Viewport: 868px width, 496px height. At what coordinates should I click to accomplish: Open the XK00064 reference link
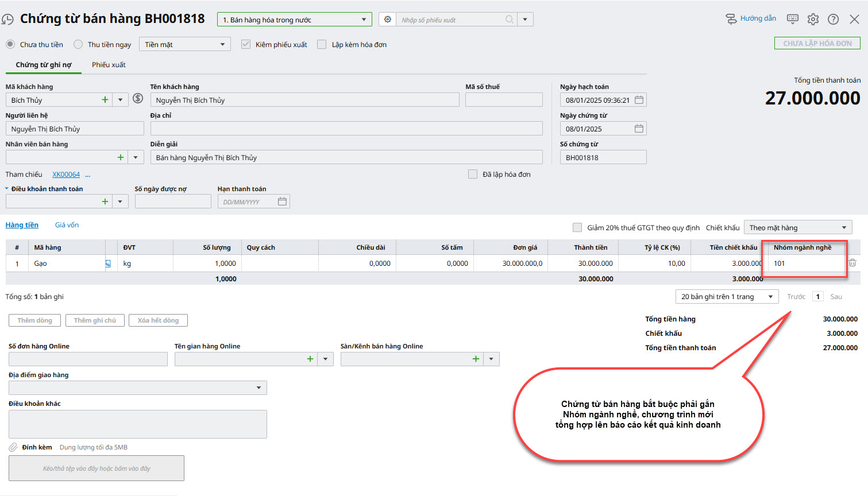66,175
